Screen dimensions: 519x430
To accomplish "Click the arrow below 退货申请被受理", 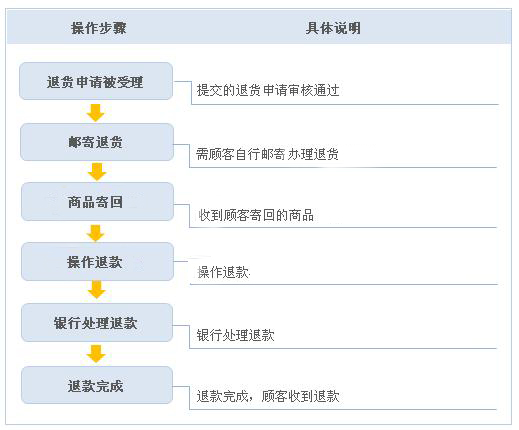I will (96, 113).
